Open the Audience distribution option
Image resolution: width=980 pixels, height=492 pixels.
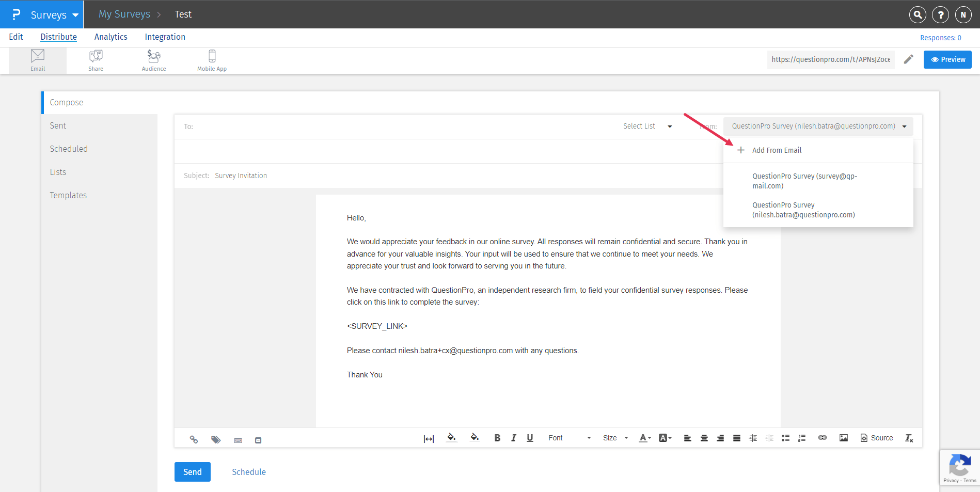click(154, 60)
